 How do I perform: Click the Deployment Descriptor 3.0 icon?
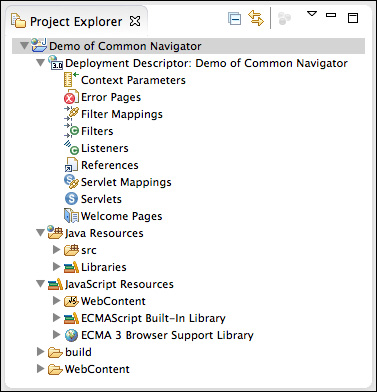55,63
